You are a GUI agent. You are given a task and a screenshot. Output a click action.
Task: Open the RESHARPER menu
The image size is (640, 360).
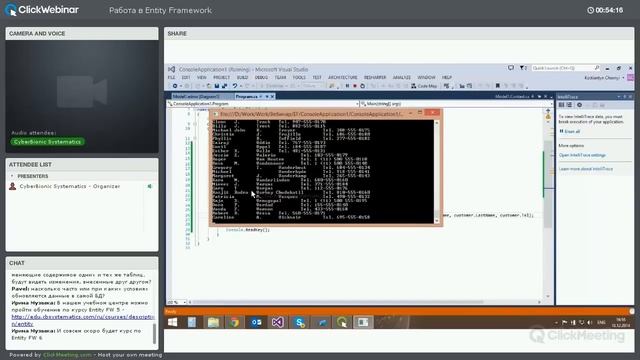coord(375,78)
